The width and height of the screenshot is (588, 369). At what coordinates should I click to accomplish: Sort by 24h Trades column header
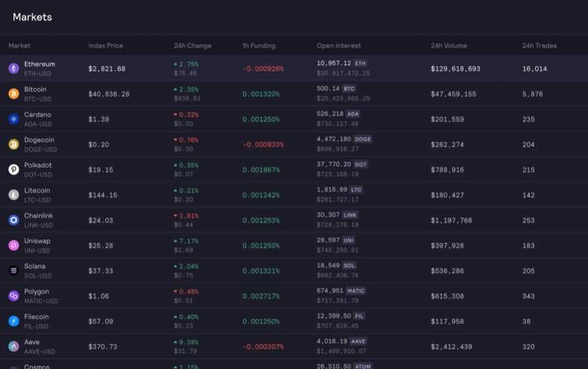pyautogui.click(x=539, y=46)
